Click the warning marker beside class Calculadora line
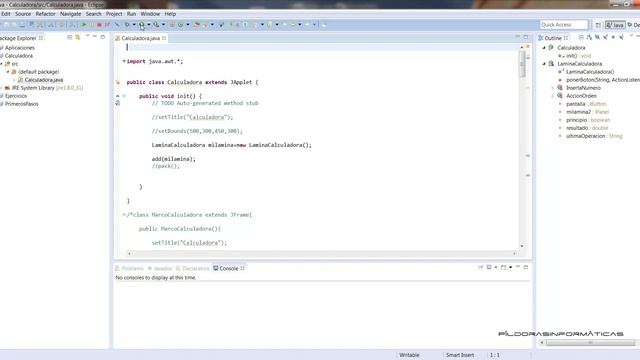640x360 pixels. (x=118, y=82)
